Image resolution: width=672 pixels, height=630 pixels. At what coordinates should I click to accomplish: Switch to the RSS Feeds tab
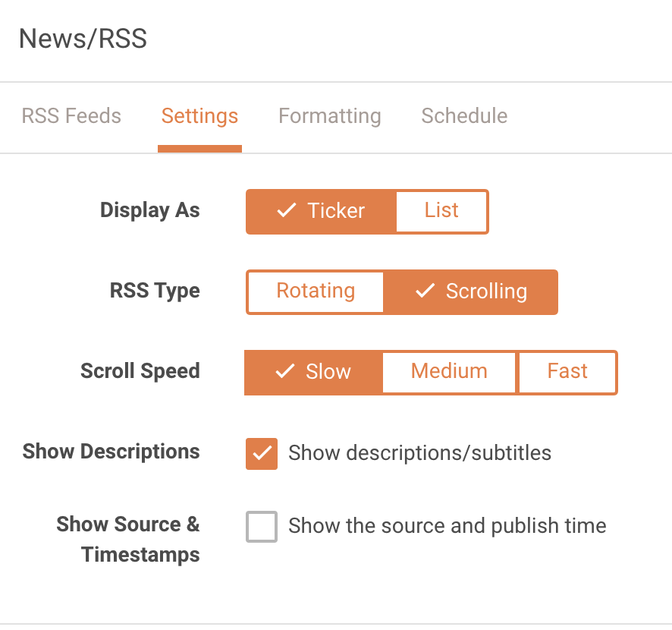(x=71, y=115)
